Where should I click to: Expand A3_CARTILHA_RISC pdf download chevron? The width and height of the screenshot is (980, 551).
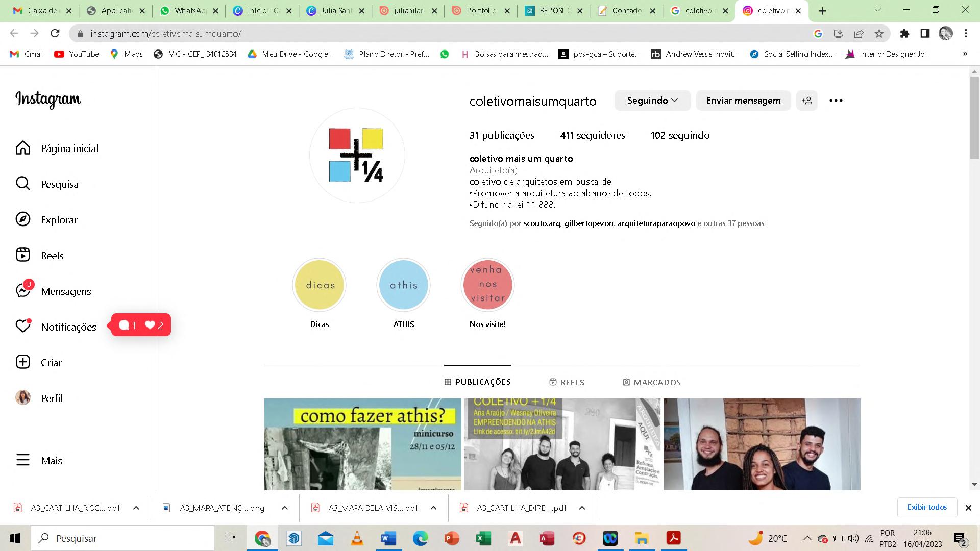(136, 508)
